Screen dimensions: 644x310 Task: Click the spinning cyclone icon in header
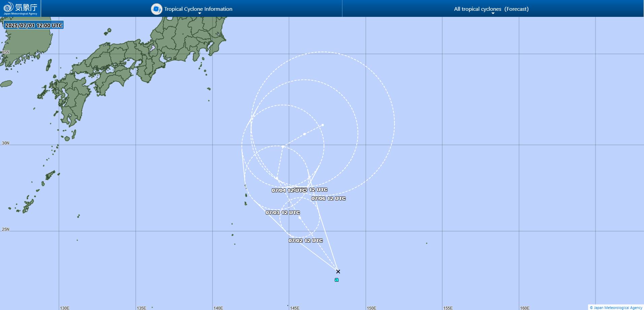click(x=156, y=9)
